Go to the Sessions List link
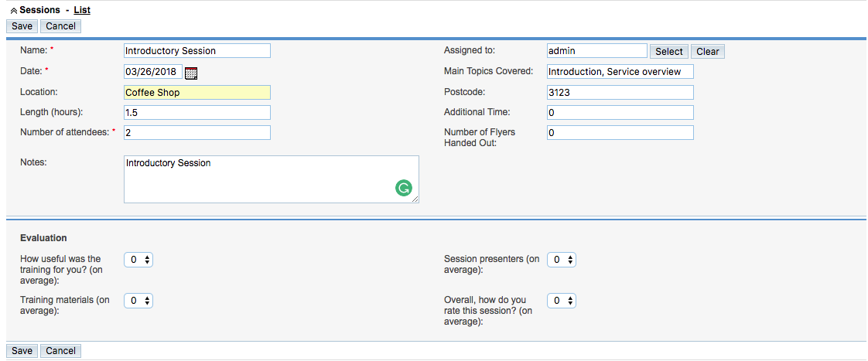 tap(82, 10)
